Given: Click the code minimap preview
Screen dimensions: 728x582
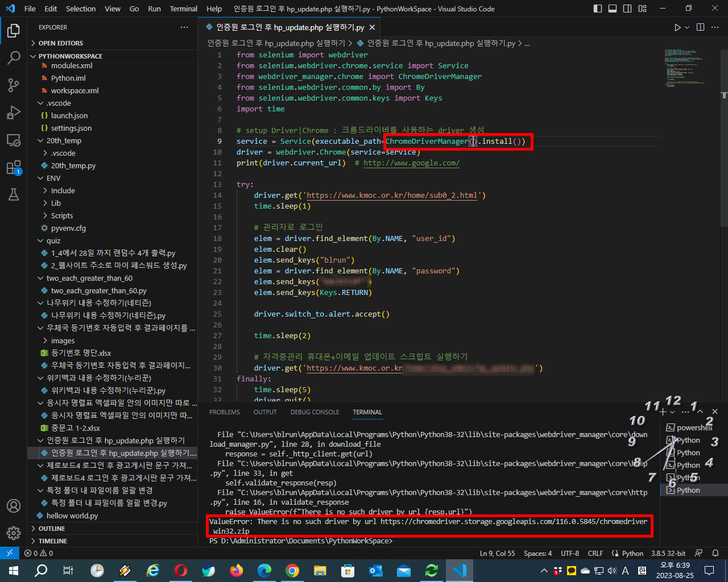Looking at the screenshot, I should [685, 68].
